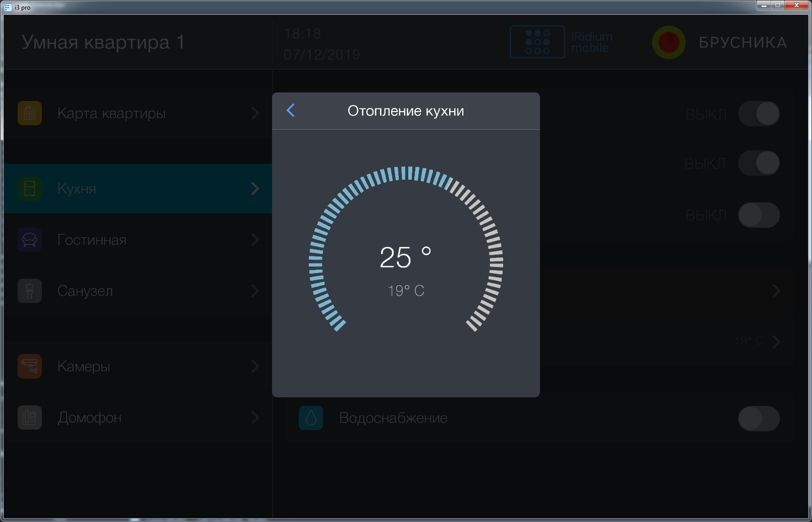Open the 19° C row chevron

776,342
